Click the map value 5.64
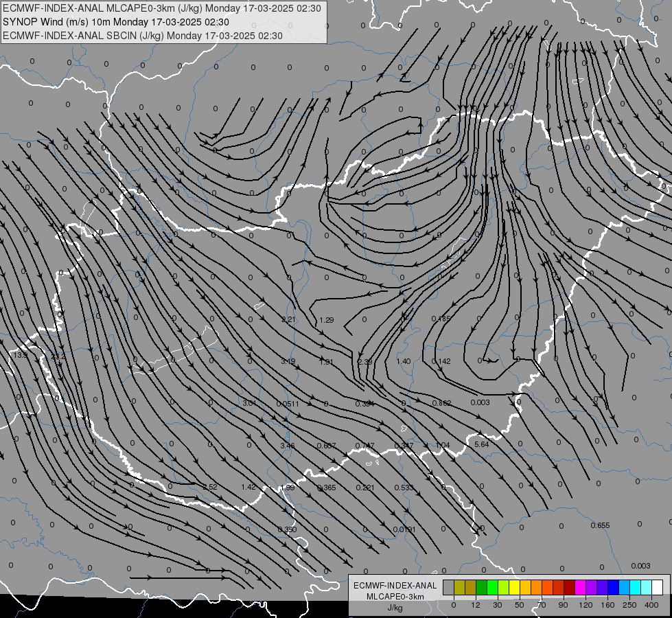 (x=482, y=445)
